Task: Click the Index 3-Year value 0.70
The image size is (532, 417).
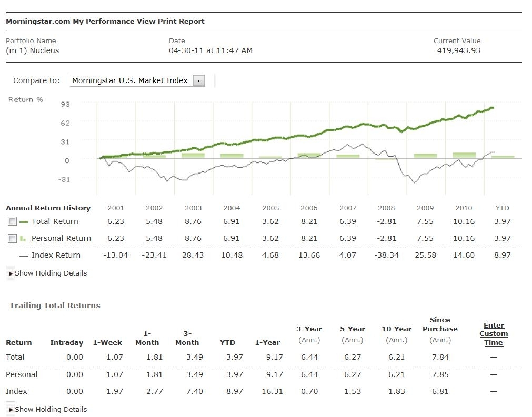Action: (309, 391)
